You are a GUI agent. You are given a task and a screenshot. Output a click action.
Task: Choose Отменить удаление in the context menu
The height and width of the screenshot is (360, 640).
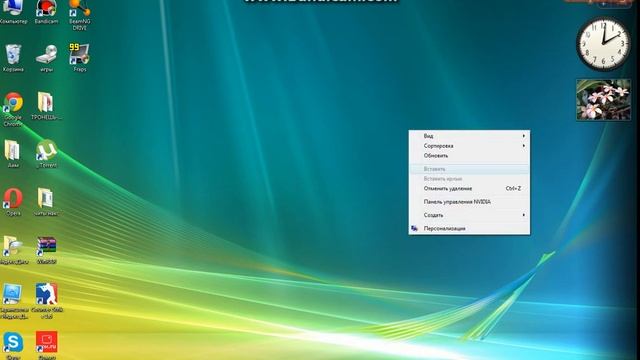pyautogui.click(x=469, y=189)
